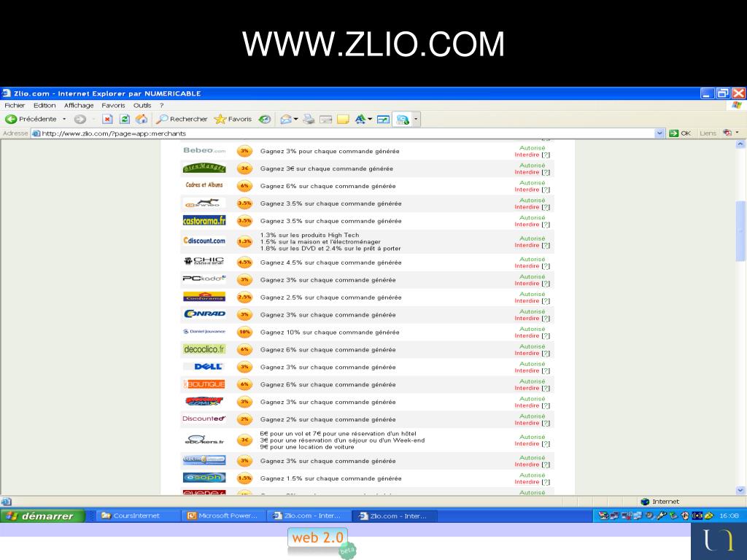Open the Liens links toolbar label

tap(708, 133)
